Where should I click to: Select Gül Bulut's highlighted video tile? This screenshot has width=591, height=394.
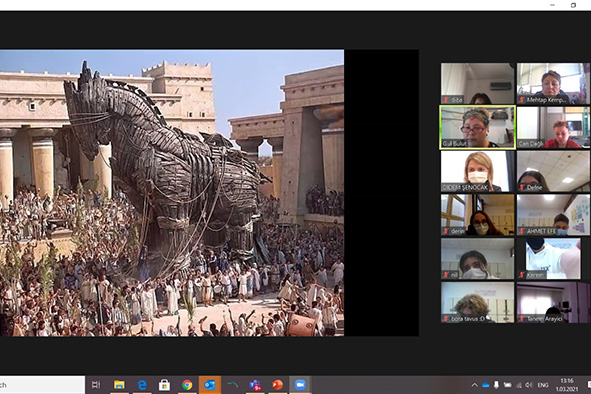(x=477, y=127)
